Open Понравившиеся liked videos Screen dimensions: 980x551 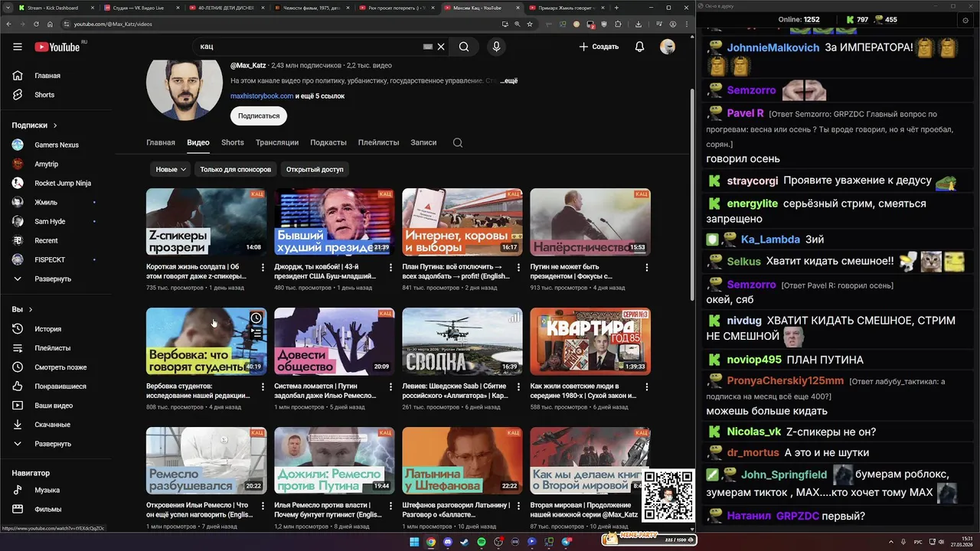(x=61, y=386)
